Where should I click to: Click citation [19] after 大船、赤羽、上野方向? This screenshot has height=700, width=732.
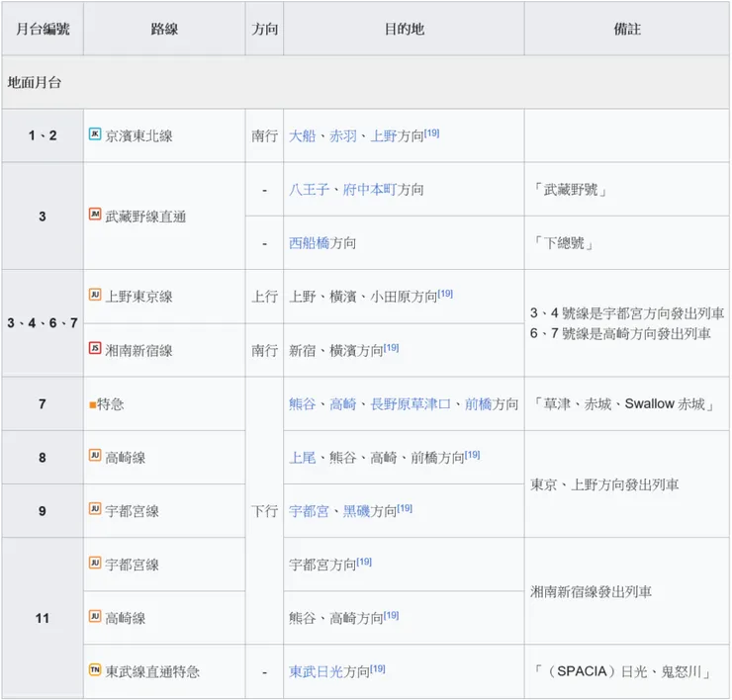pyautogui.click(x=431, y=133)
